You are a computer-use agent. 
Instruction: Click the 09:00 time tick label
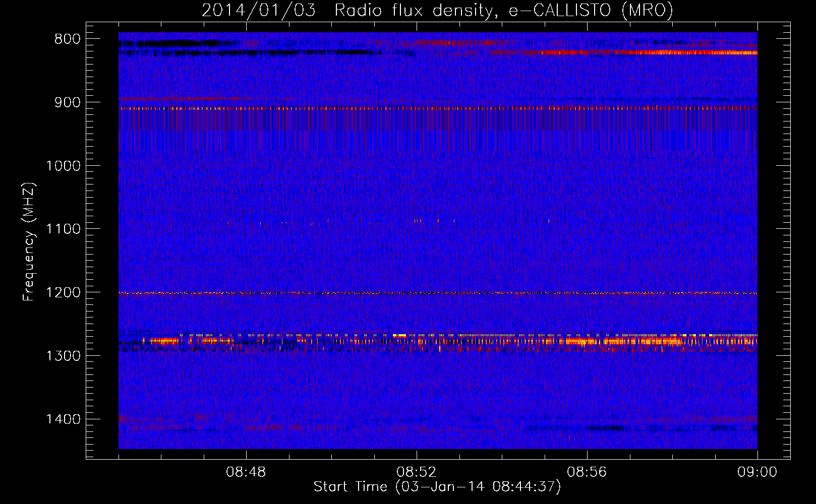pos(757,472)
